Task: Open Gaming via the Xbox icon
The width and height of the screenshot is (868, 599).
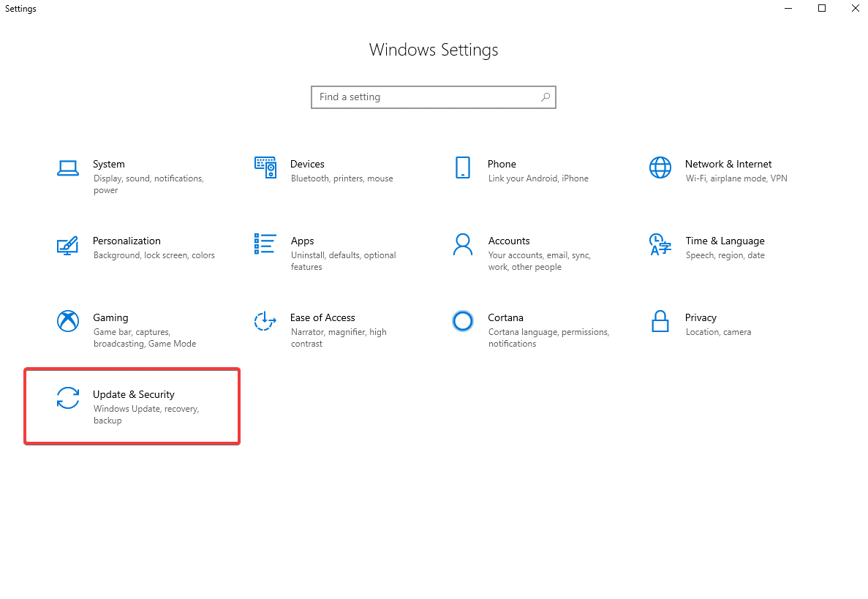Action: [68, 321]
